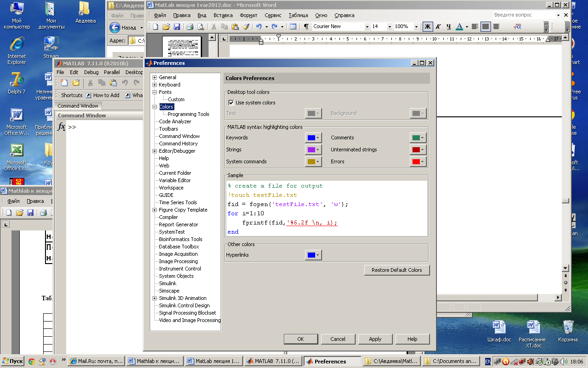Viewport: 588px width, 368px height.
Task: Click Help button in Preferences dialog
Action: point(413,339)
